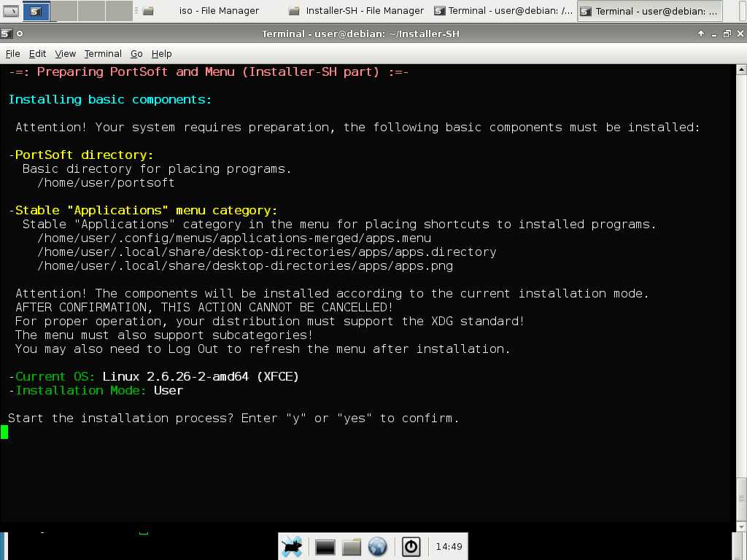
Task: Click 'Installing basic components:' heading
Action: (109, 99)
